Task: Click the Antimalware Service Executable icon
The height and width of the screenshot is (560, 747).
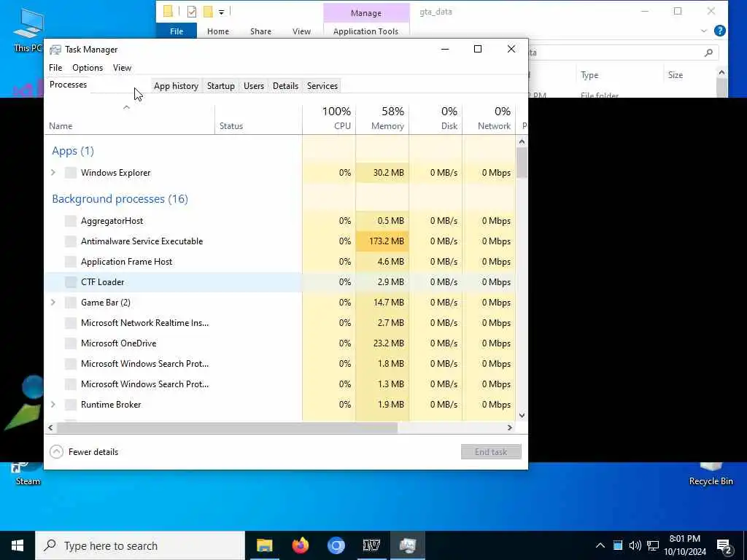Action: [71, 241]
